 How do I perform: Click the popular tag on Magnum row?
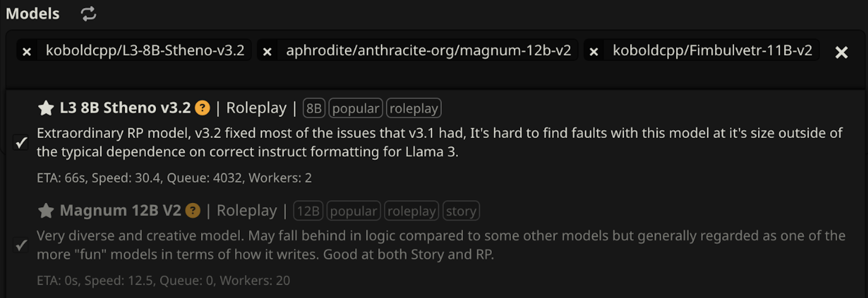353,211
